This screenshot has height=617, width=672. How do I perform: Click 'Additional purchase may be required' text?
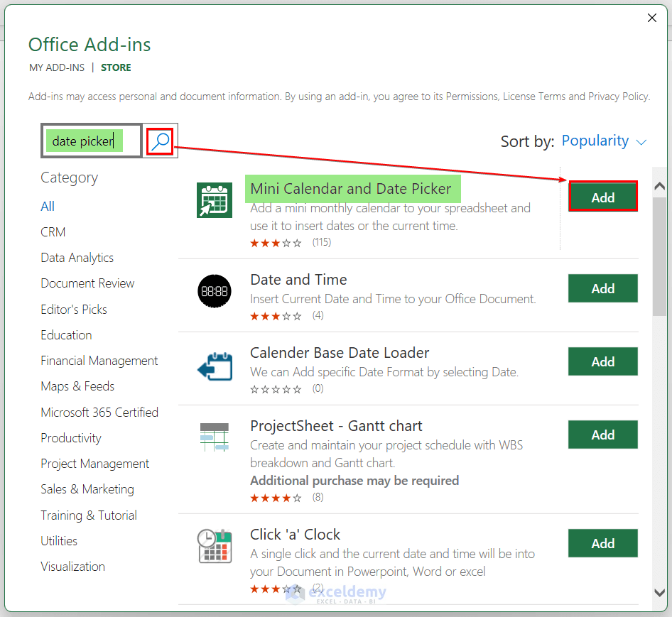[354, 481]
